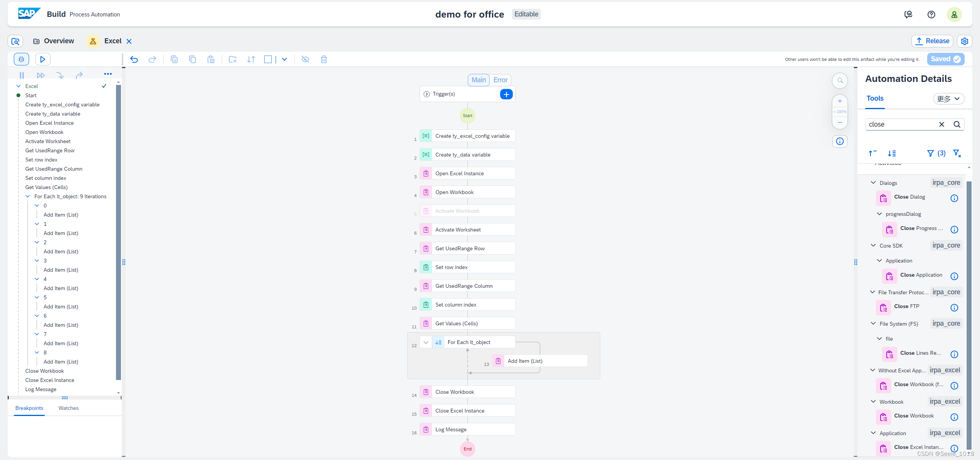
Task: Toggle the hide/disable eye icon in toolbar
Action: [x=305, y=59]
